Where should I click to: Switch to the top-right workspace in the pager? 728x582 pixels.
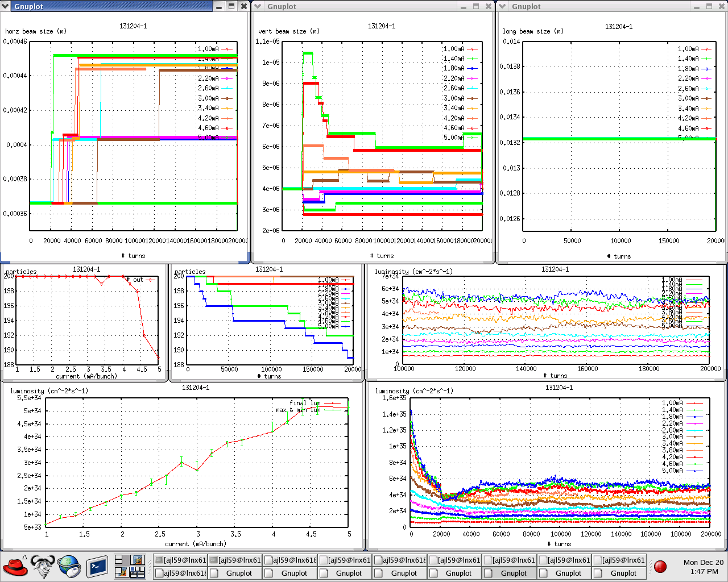point(137,560)
